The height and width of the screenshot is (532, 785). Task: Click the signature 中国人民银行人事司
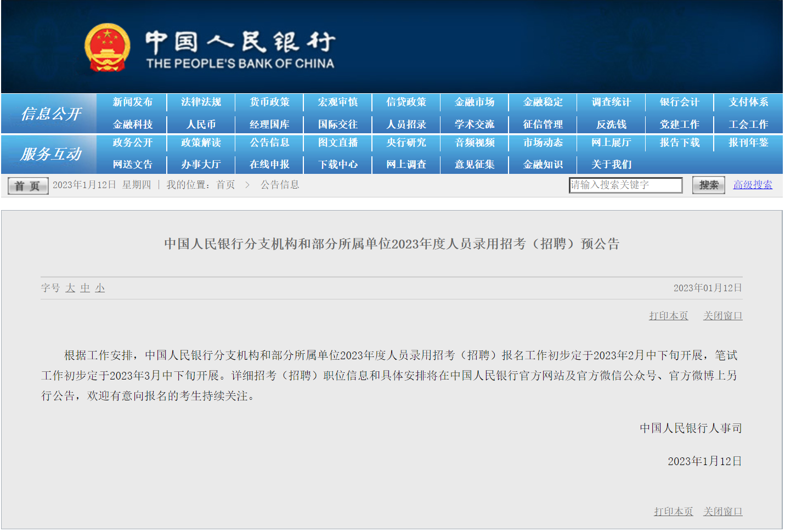tap(691, 428)
